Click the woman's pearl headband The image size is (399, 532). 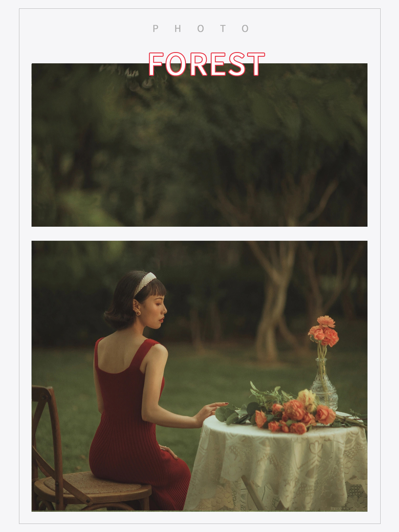pyautogui.click(x=145, y=283)
